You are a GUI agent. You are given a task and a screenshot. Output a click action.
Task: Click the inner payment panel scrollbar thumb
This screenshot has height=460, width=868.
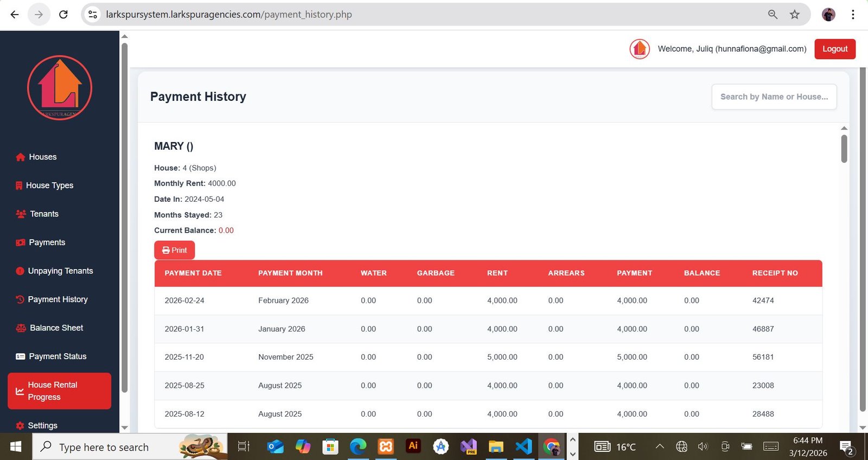tap(844, 149)
